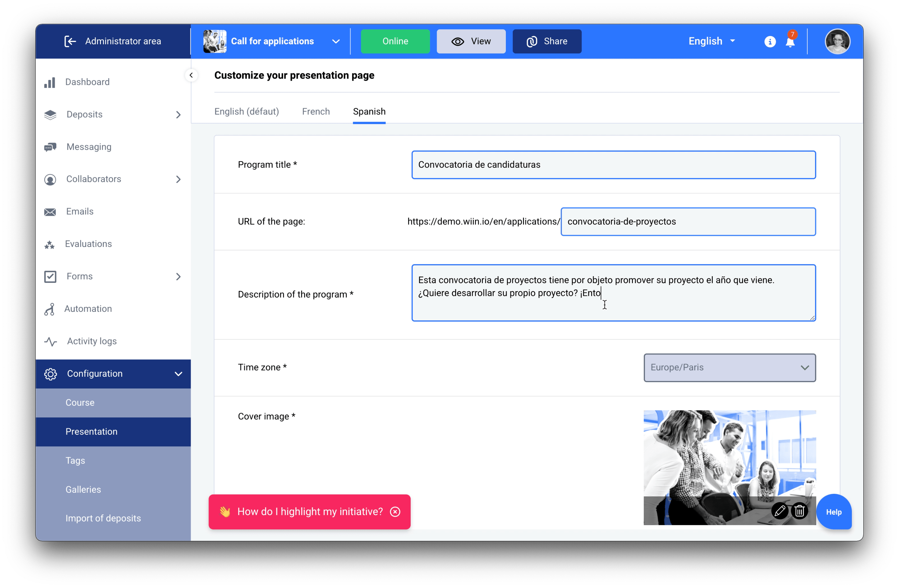Click the Forms checkbox icon
Screen dimensions: 899x588
50,276
